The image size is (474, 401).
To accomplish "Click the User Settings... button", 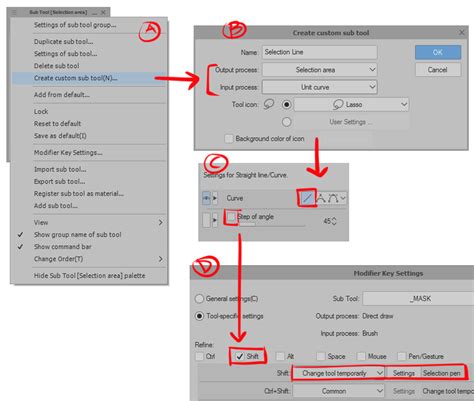I will point(351,122).
